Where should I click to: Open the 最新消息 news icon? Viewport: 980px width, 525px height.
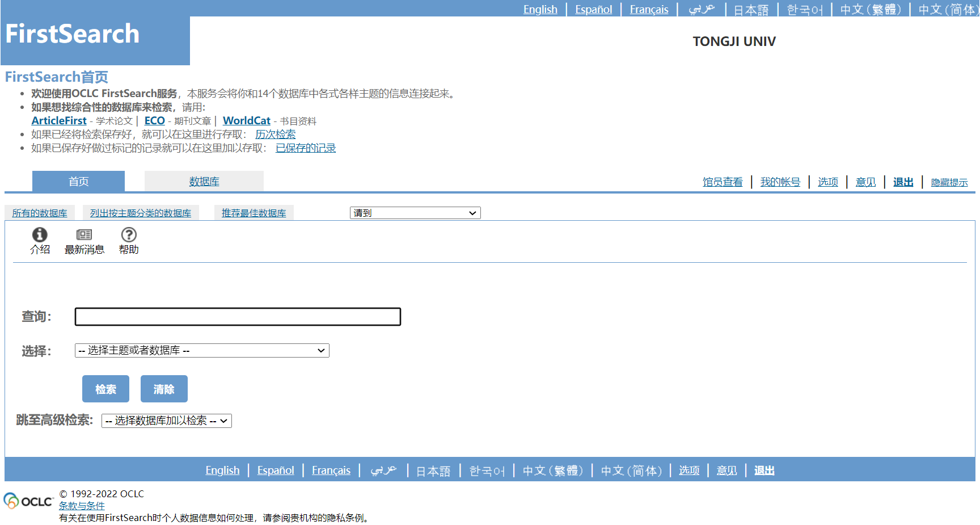tap(84, 234)
